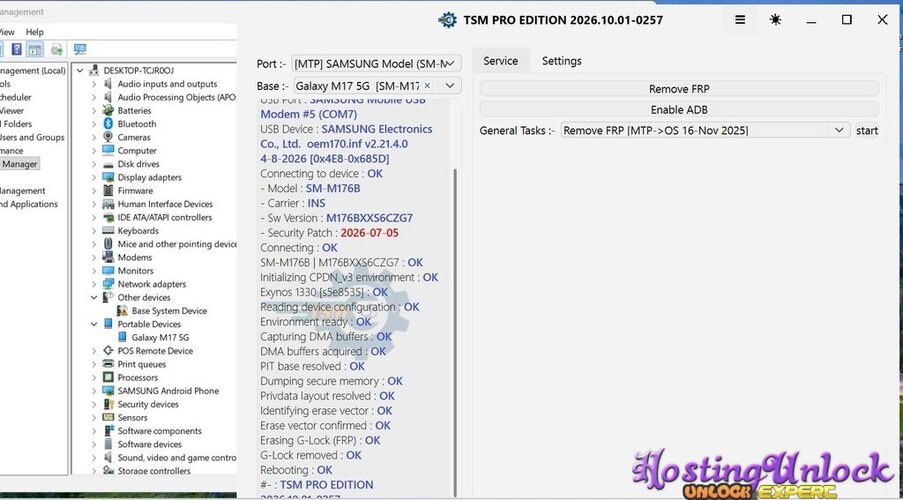This screenshot has width=903, height=500.
Task: Expand the Display adapters node
Action: point(94,177)
